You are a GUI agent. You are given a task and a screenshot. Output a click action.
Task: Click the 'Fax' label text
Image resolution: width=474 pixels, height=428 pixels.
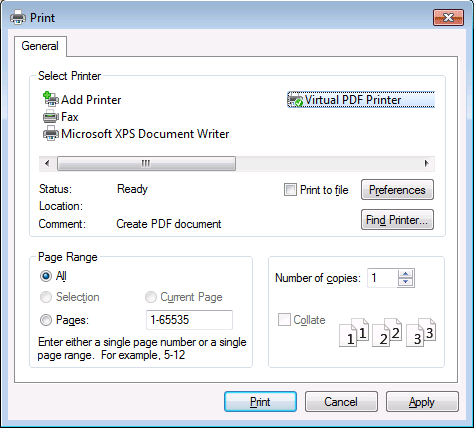tap(70, 117)
